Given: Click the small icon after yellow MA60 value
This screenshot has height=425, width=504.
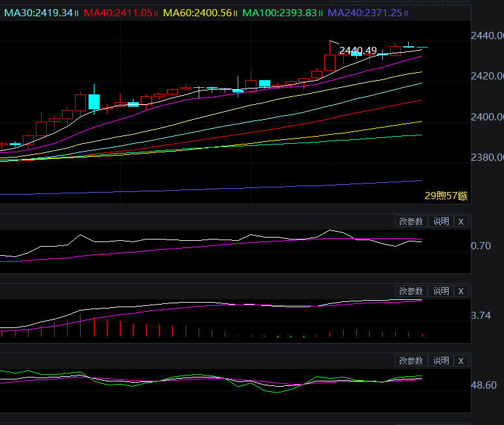Looking at the screenshot, I should (236, 13).
